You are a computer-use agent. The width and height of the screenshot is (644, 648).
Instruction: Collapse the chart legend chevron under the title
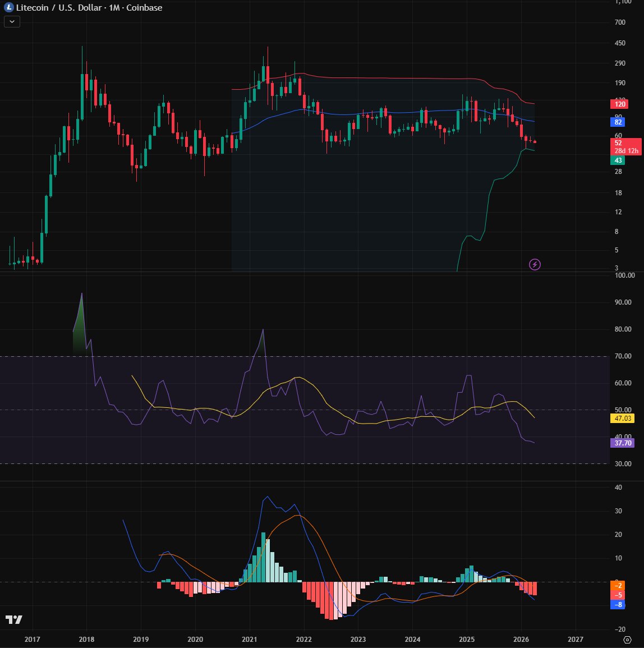(x=12, y=21)
